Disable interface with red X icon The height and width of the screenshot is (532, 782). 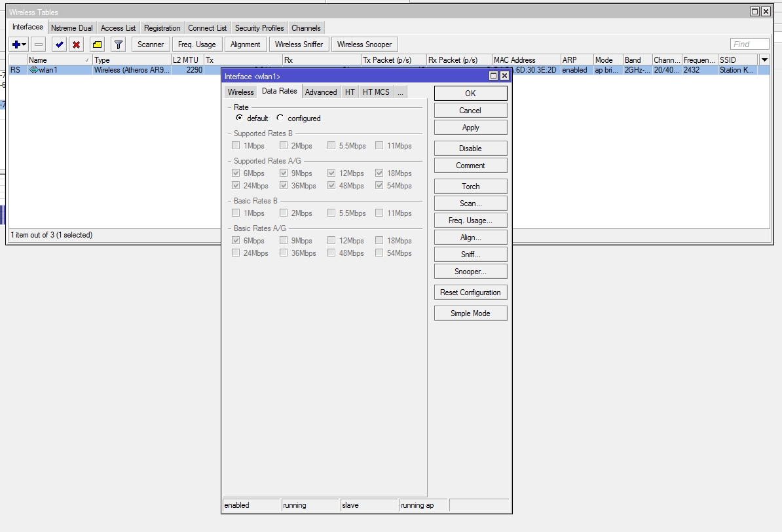point(77,44)
